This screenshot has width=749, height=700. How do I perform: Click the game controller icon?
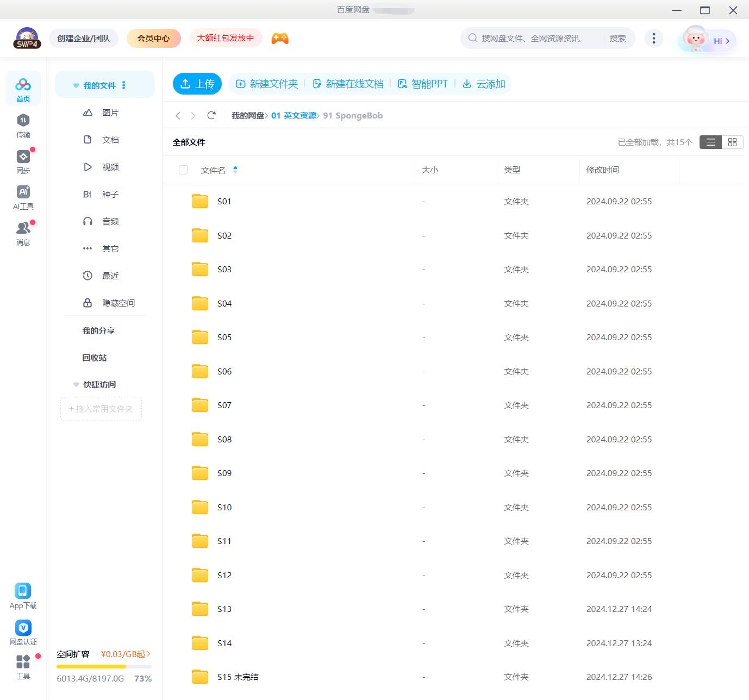(x=280, y=38)
